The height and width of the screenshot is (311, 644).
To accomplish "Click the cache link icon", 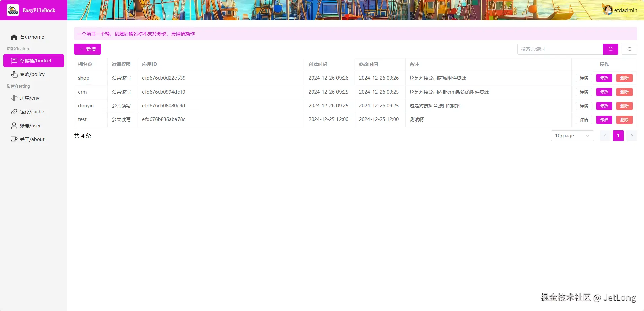I will tap(14, 112).
